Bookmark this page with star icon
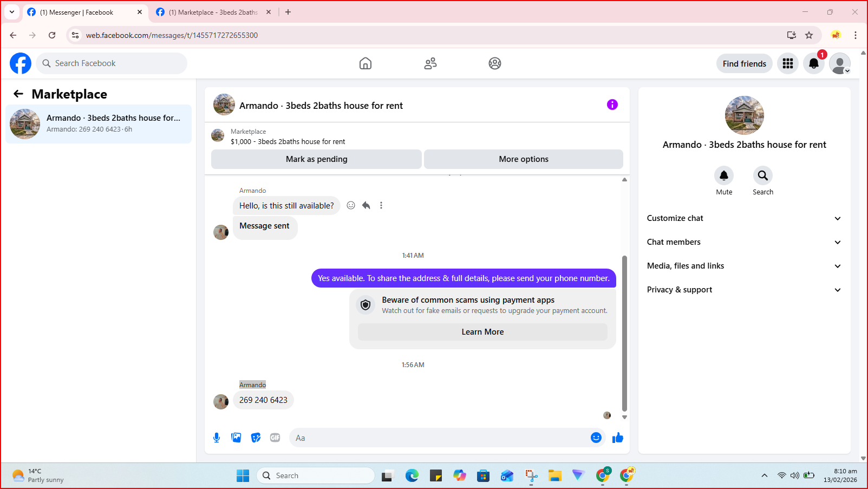Image resolution: width=868 pixels, height=489 pixels. pos(809,35)
